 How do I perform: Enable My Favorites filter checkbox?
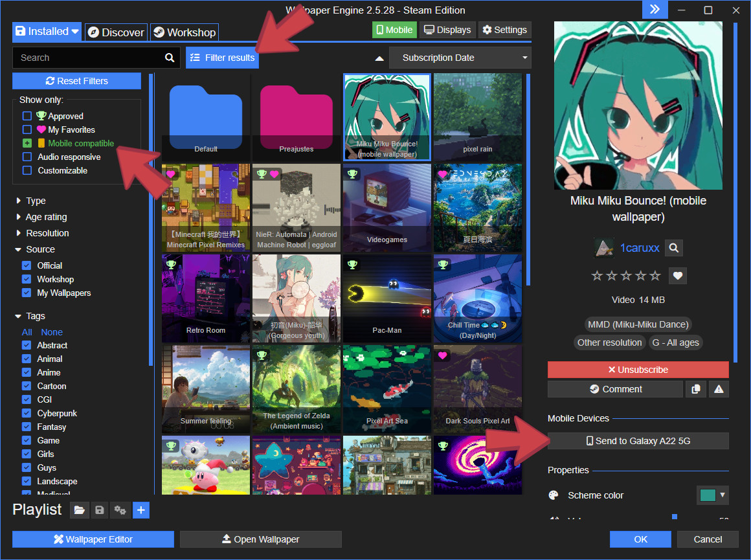(27, 129)
